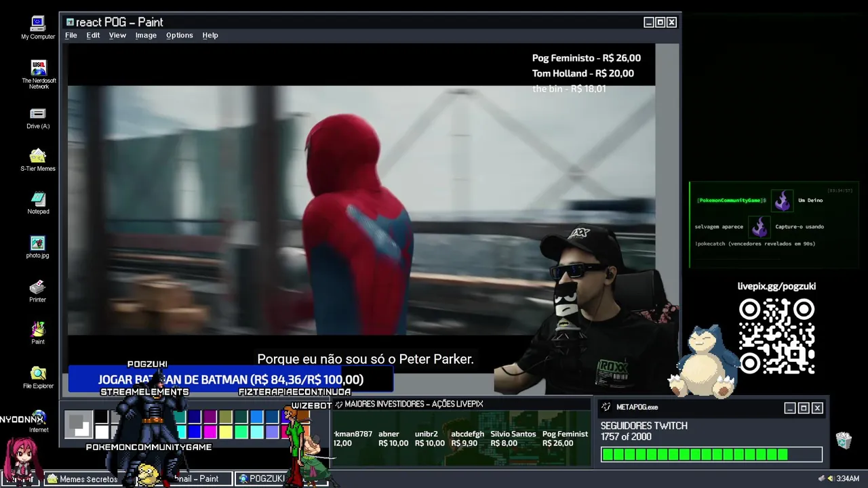Launch Paint from the desktop icon
The width and height of the screenshot is (868, 488).
point(38,333)
